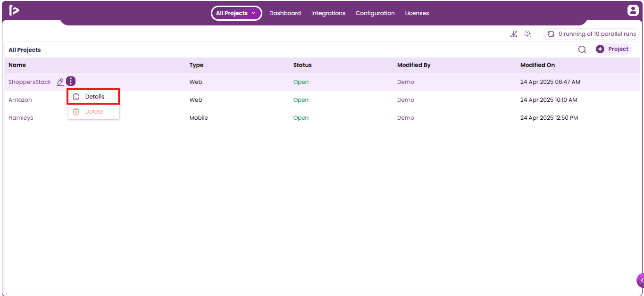Open the Integrations menu
Screen dimensions: 644x296
[x=328, y=13]
